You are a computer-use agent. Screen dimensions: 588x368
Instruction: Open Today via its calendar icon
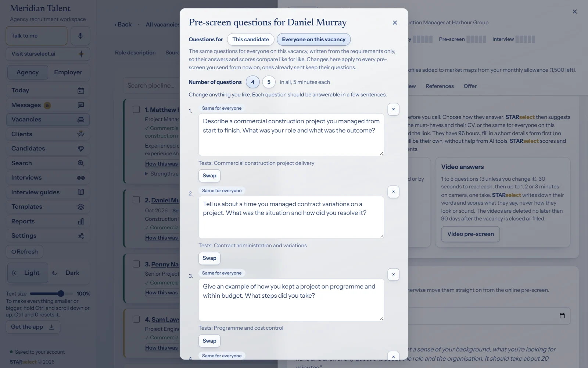coord(81,91)
